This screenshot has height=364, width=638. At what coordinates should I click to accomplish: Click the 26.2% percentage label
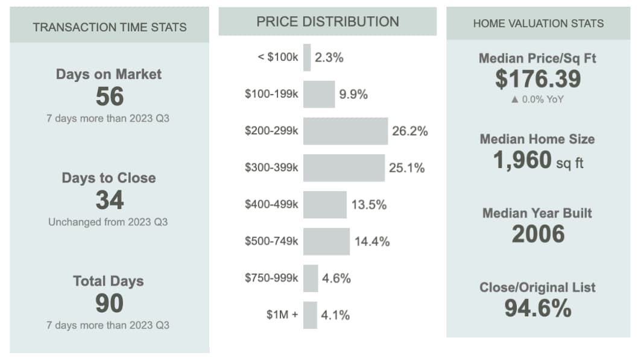(x=410, y=131)
